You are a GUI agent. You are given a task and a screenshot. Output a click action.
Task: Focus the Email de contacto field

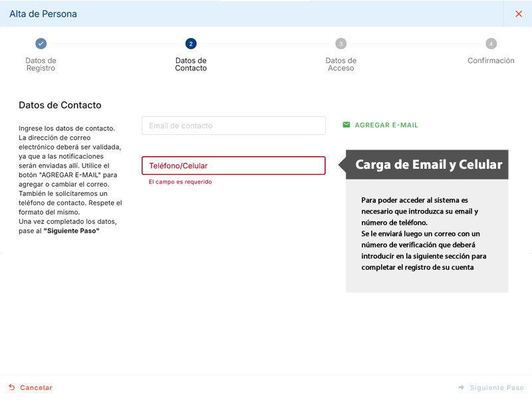(233, 126)
